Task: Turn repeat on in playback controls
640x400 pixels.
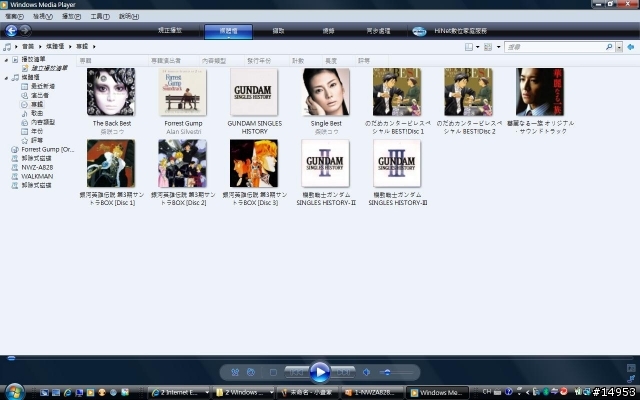Action: 251,372
